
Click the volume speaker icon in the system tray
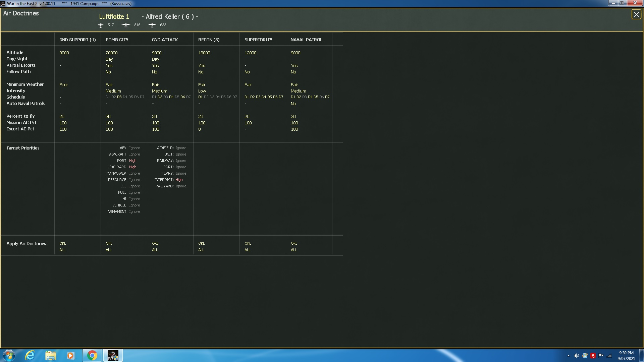(x=576, y=356)
